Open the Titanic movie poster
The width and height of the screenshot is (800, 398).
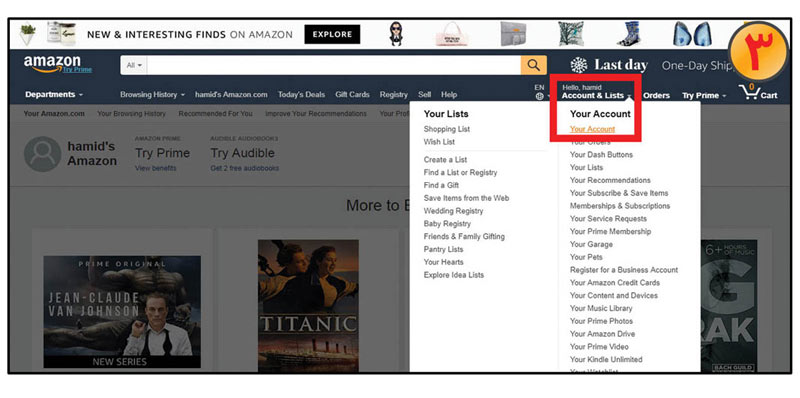click(308, 306)
